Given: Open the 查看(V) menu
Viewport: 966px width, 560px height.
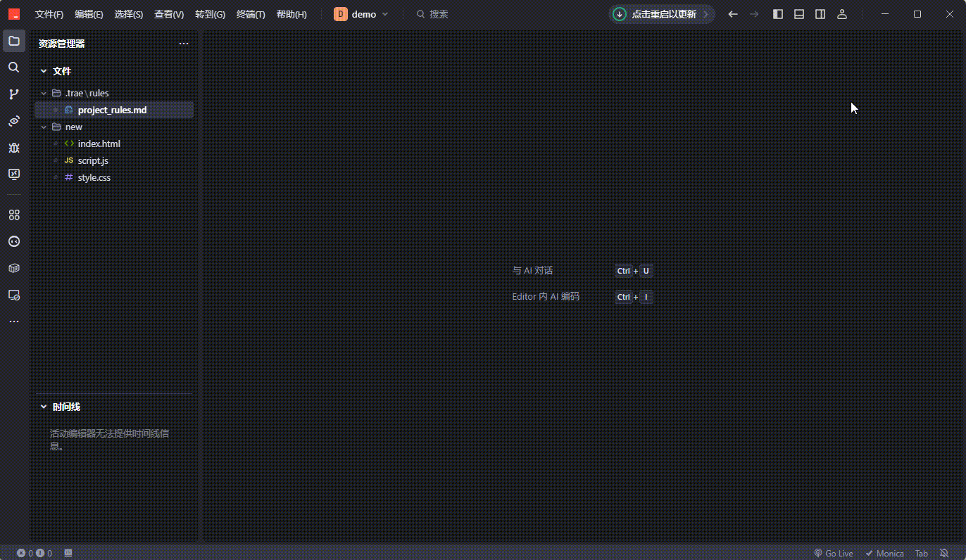Looking at the screenshot, I should pos(169,14).
